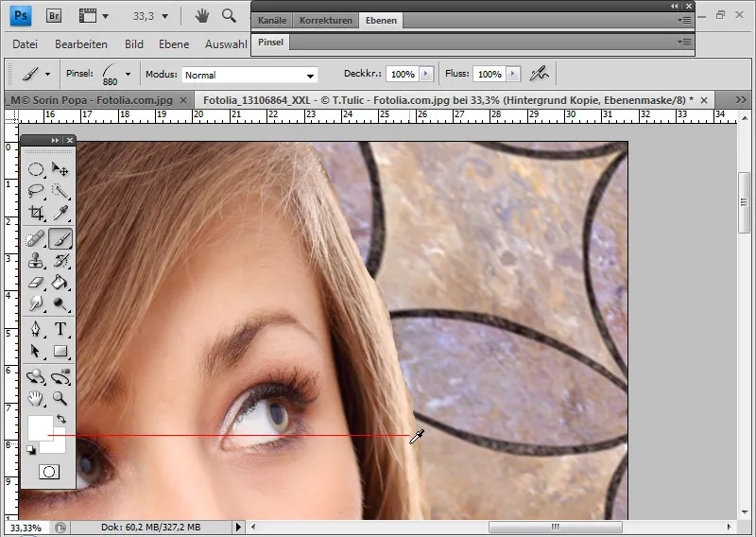Open the Pinsel panel menu
Image resolution: width=756 pixels, height=537 pixels.
point(684,42)
